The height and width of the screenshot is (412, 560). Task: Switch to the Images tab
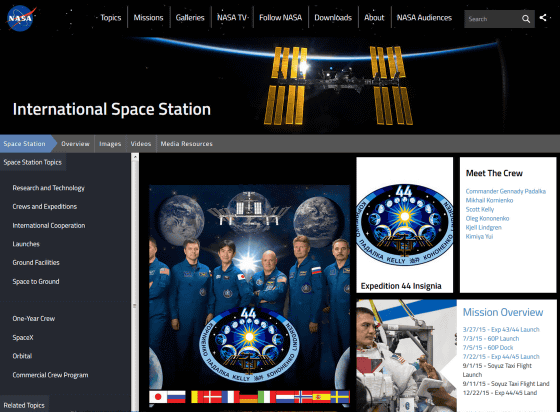[110, 144]
